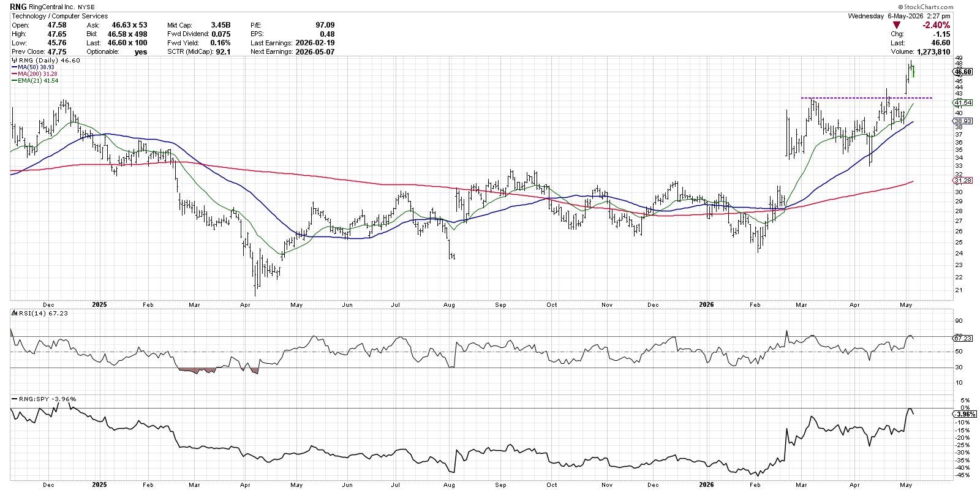980x490 pixels.
Task: Click the Optionable value yes
Action: (x=141, y=52)
